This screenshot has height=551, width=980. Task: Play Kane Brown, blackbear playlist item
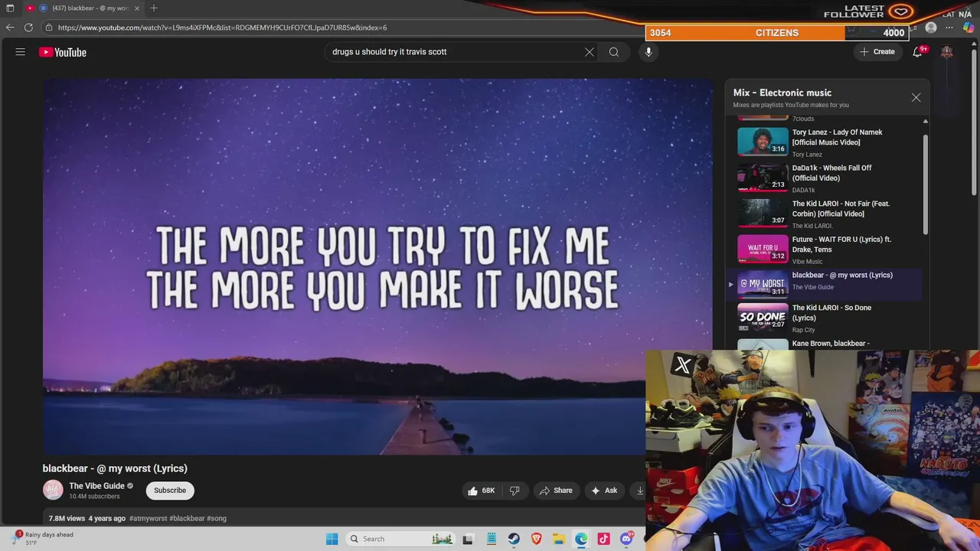pyautogui.click(x=829, y=344)
